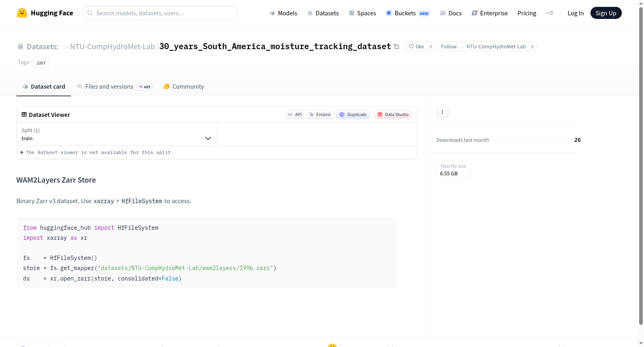Click the Duplicate button
644x347 pixels.
click(x=353, y=114)
